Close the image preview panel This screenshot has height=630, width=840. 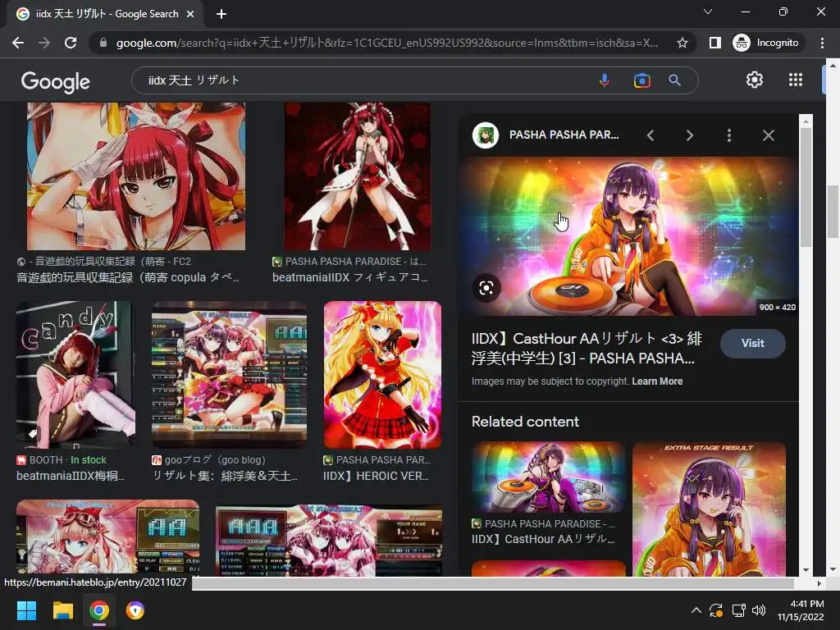point(768,135)
